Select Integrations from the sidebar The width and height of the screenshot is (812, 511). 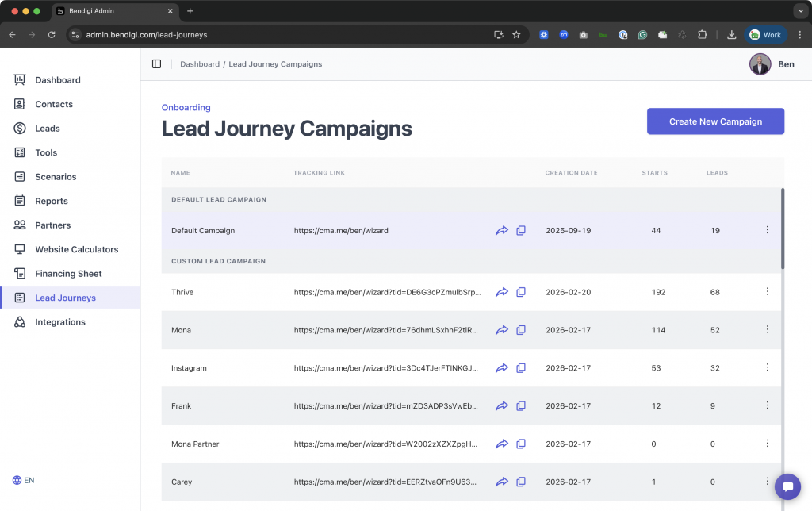(60, 322)
